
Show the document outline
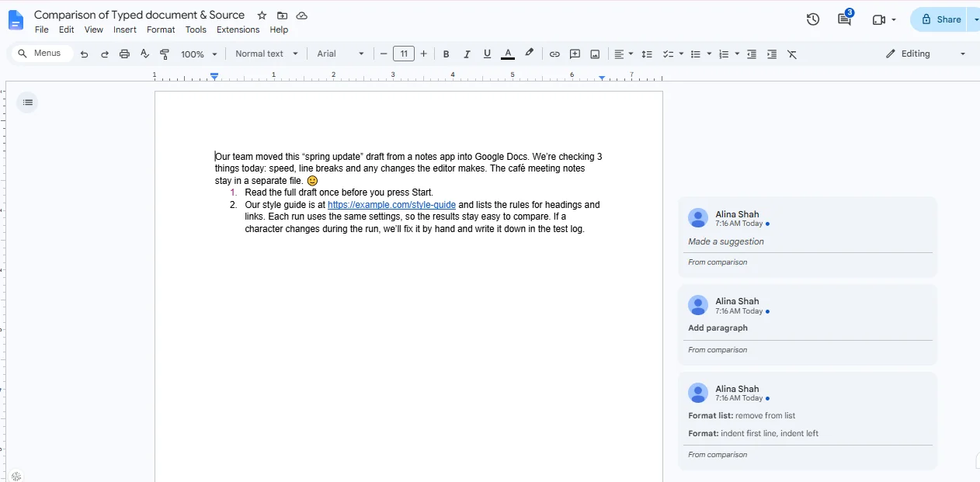coord(28,102)
